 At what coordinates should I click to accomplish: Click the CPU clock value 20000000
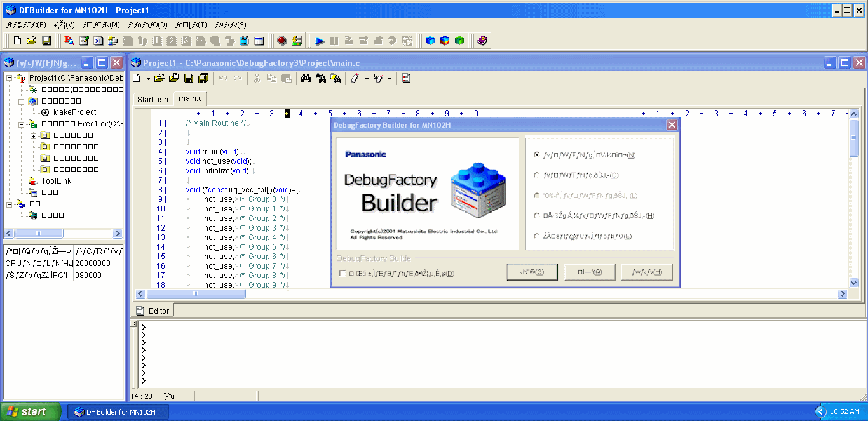98,263
